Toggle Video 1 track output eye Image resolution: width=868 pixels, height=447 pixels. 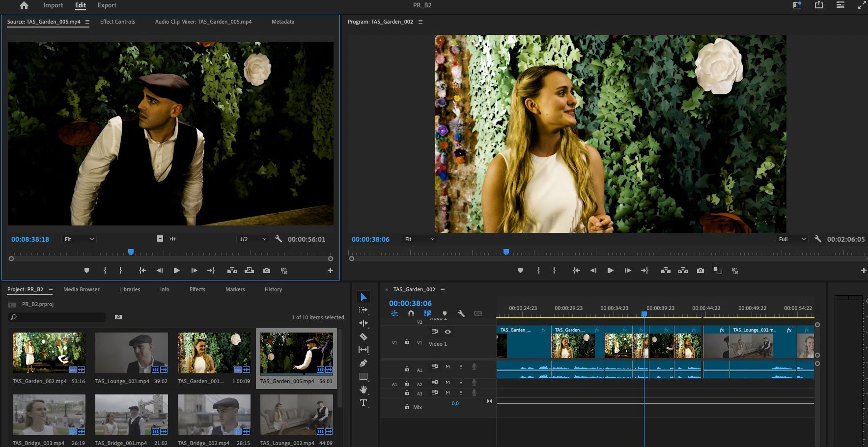[x=448, y=332]
